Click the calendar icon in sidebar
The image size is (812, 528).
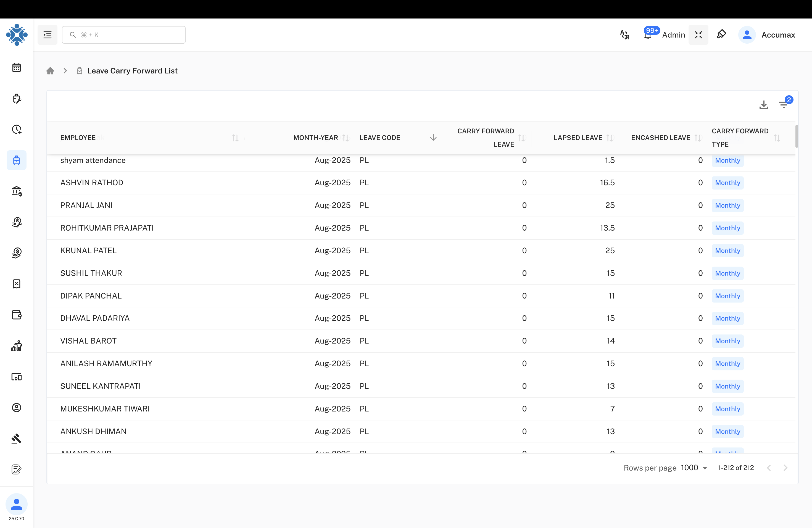tap(16, 68)
